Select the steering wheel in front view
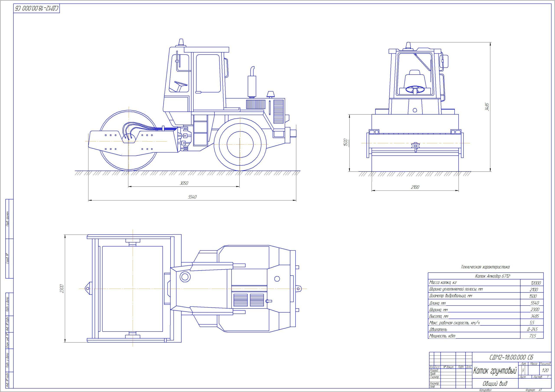Viewport: 555px width, 392px height. [x=415, y=89]
